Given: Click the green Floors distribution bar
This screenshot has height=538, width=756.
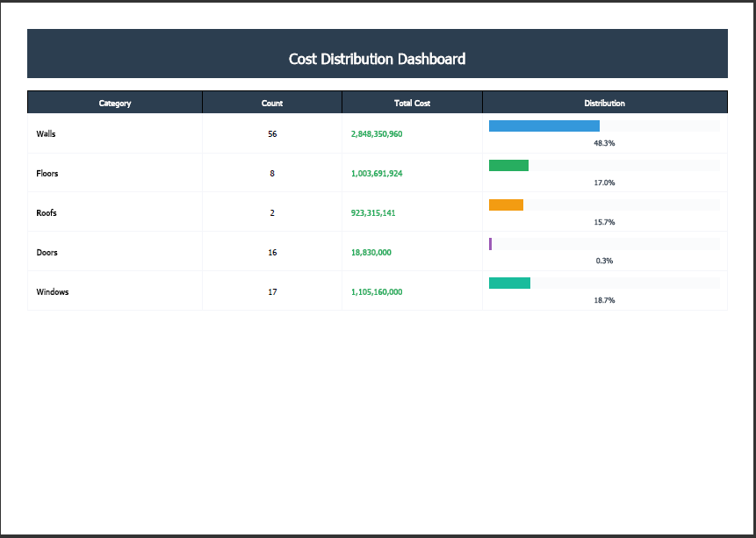Looking at the screenshot, I should tap(508, 165).
